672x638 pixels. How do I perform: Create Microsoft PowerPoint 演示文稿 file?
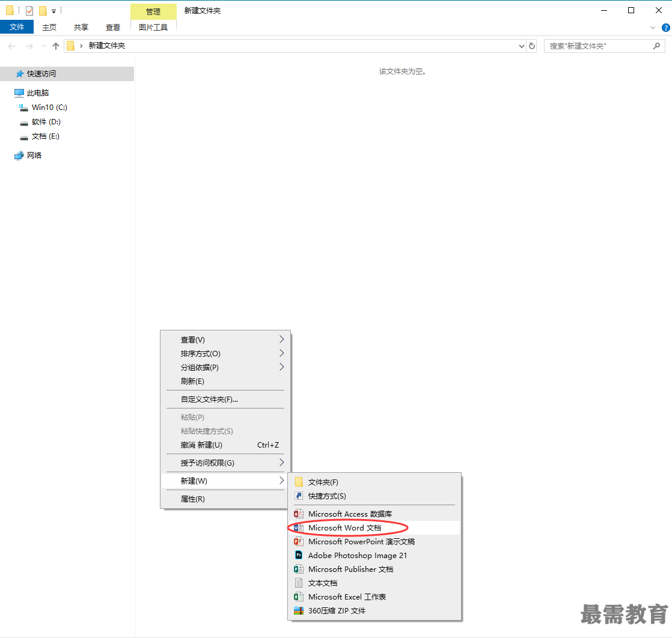[x=374, y=541]
